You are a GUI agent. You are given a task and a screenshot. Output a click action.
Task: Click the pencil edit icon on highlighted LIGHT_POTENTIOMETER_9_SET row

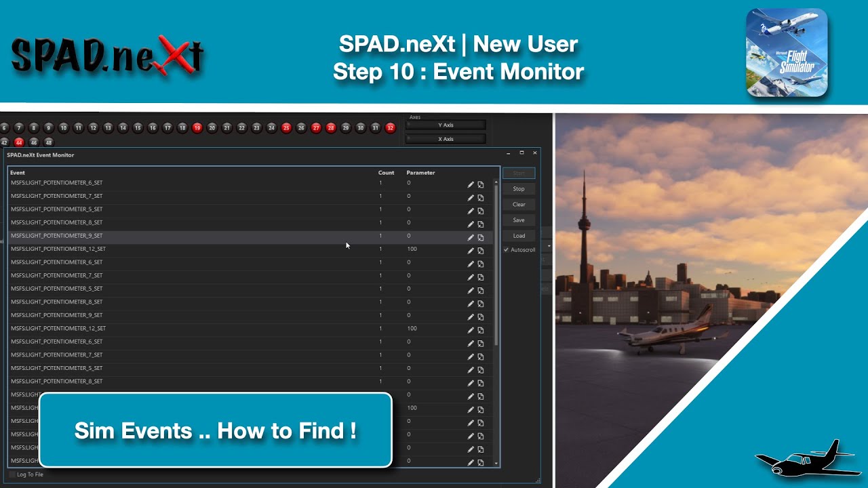click(x=471, y=237)
